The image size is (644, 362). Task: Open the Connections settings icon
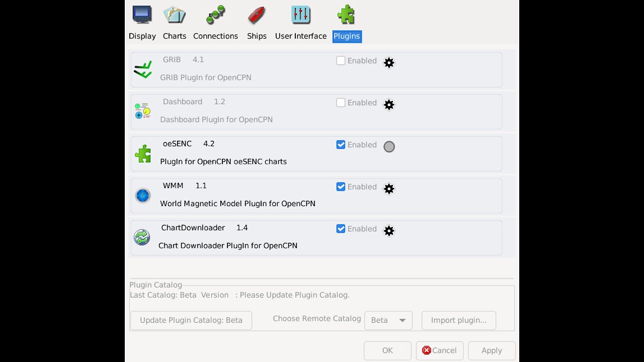click(x=215, y=15)
